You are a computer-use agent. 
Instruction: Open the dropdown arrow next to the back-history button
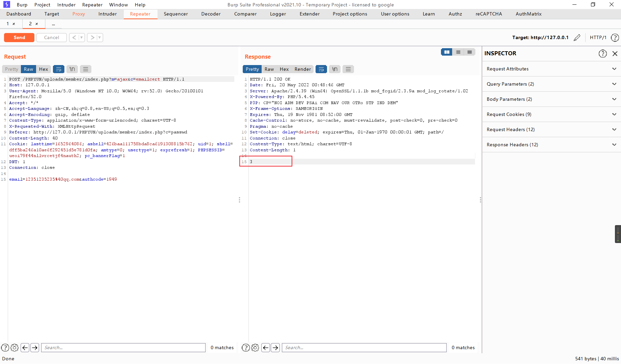point(81,37)
